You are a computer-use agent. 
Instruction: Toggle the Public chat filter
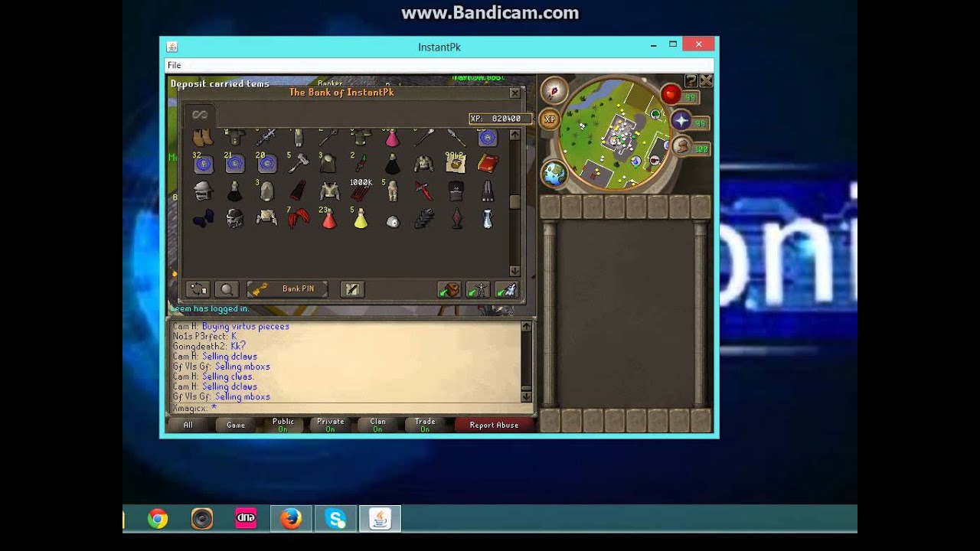[283, 425]
